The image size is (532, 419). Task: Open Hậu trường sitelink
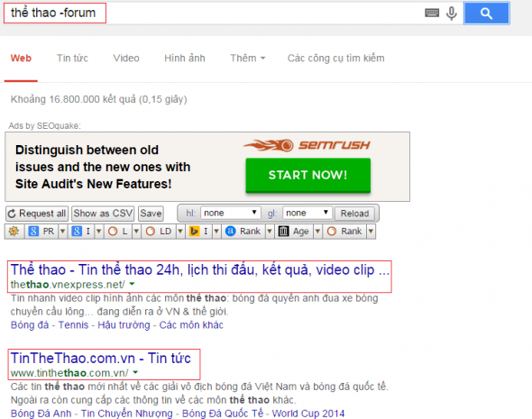tap(124, 324)
